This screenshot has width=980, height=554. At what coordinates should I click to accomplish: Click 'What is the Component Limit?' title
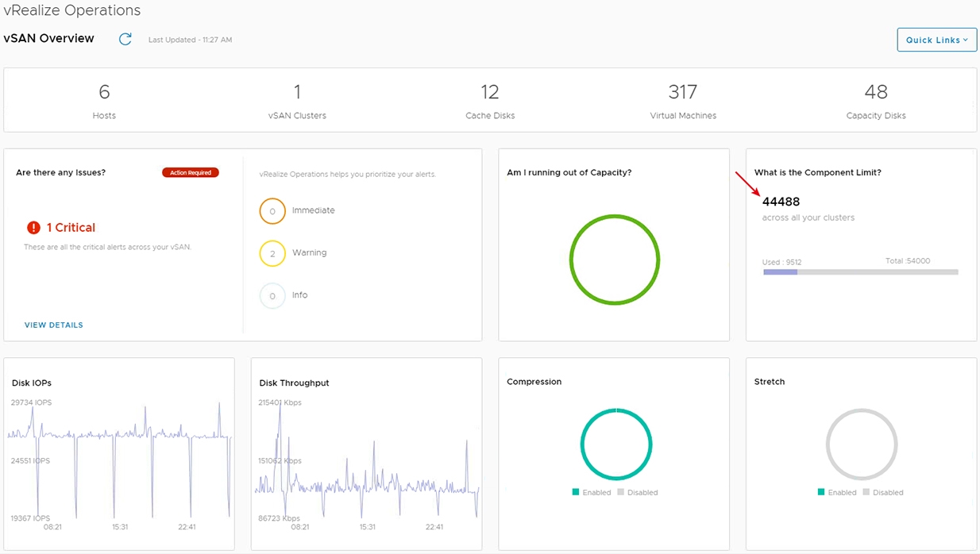click(x=818, y=172)
